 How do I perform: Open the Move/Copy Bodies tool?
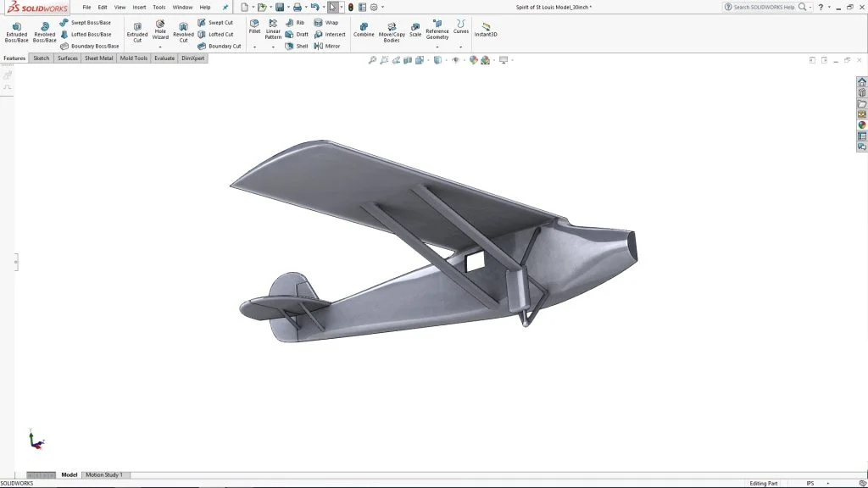392,31
